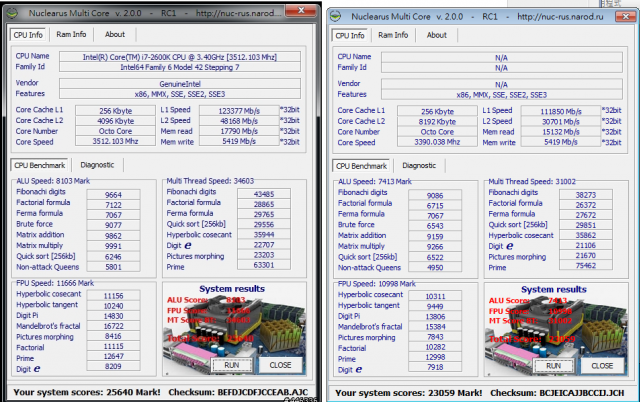Click the Brute force value 9077
640x402 pixels.
coord(113,225)
